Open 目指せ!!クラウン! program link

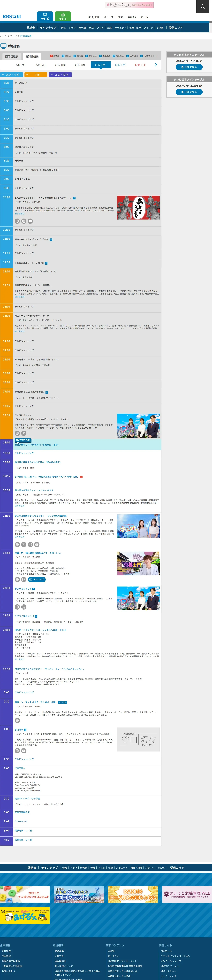(40, 630)
